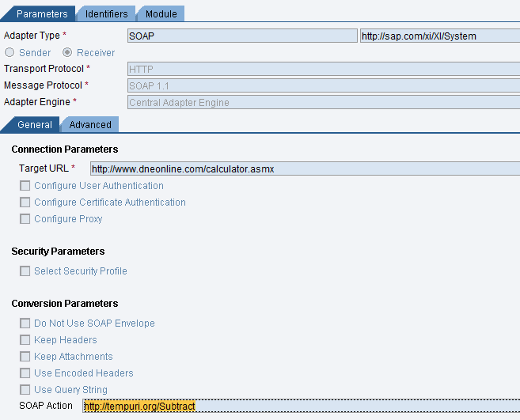Click the Security Parameters heading
Screen dimensions: 520x420
(58, 252)
